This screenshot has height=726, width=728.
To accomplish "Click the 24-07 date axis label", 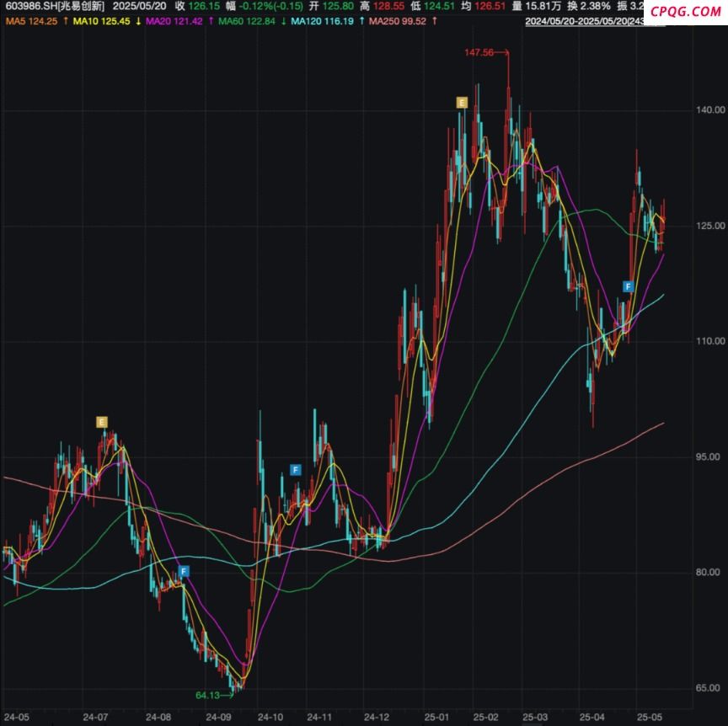I will point(95,718).
